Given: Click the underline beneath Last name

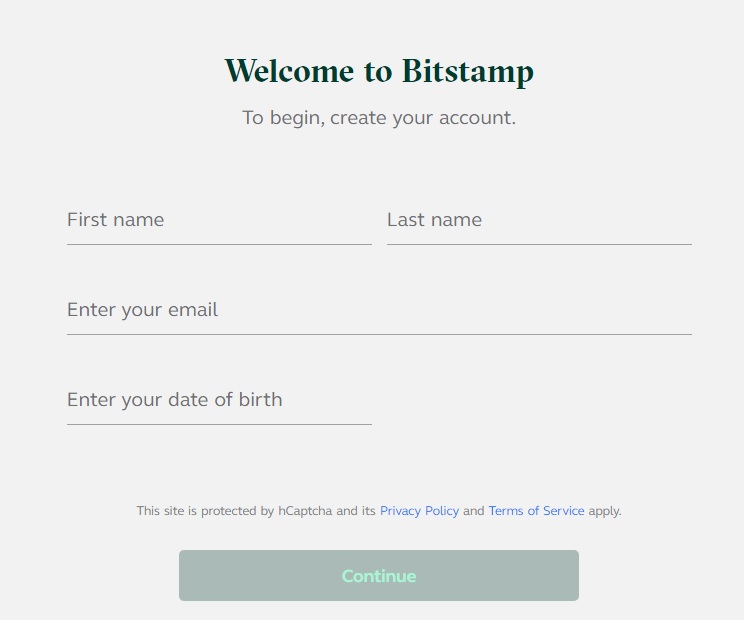Looking at the screenshot, I should (x=539, y=244).
